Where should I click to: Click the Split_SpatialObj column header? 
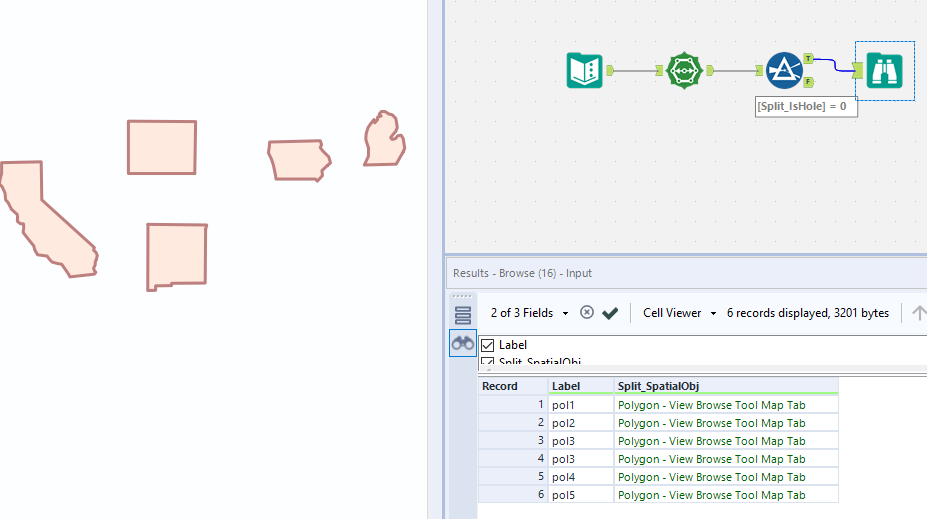[726, 386]
